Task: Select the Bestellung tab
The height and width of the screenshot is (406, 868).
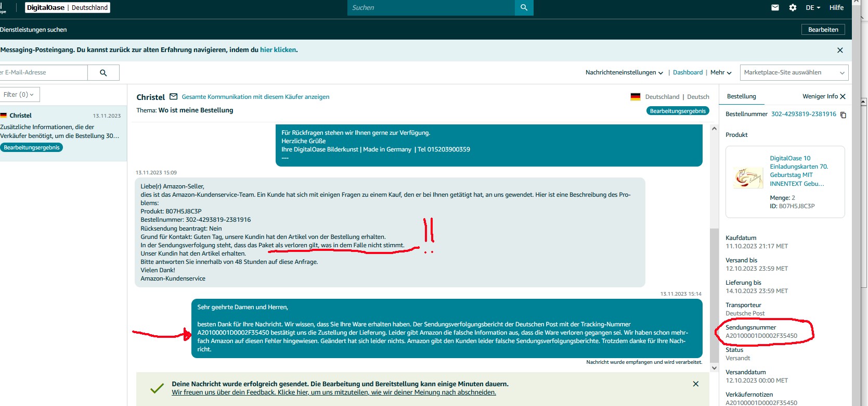Action: [x=741, y=96]
